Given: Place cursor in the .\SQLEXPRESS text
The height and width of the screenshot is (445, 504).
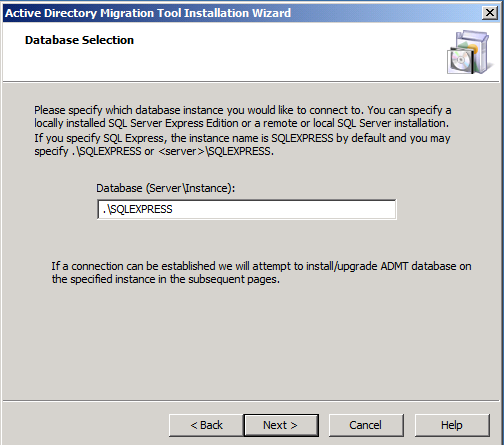Looking at the screenshot, I should tap(138, 209).
